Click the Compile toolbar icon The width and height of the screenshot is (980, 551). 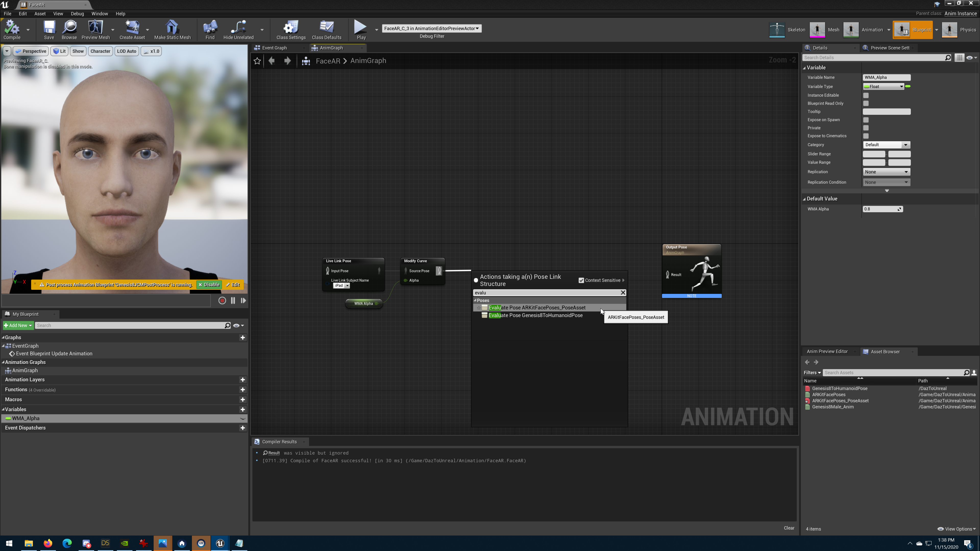pyautogui.click(x=12, y=30)
